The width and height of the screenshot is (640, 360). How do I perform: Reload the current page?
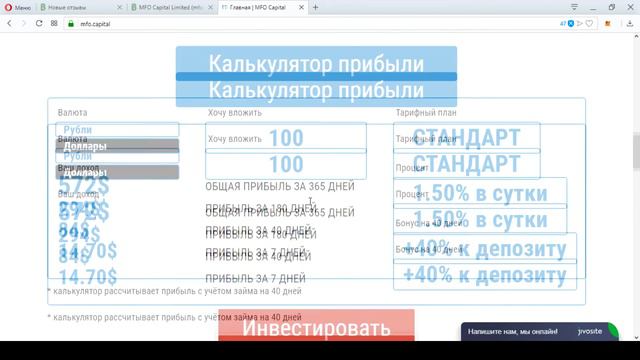(39, 24)
